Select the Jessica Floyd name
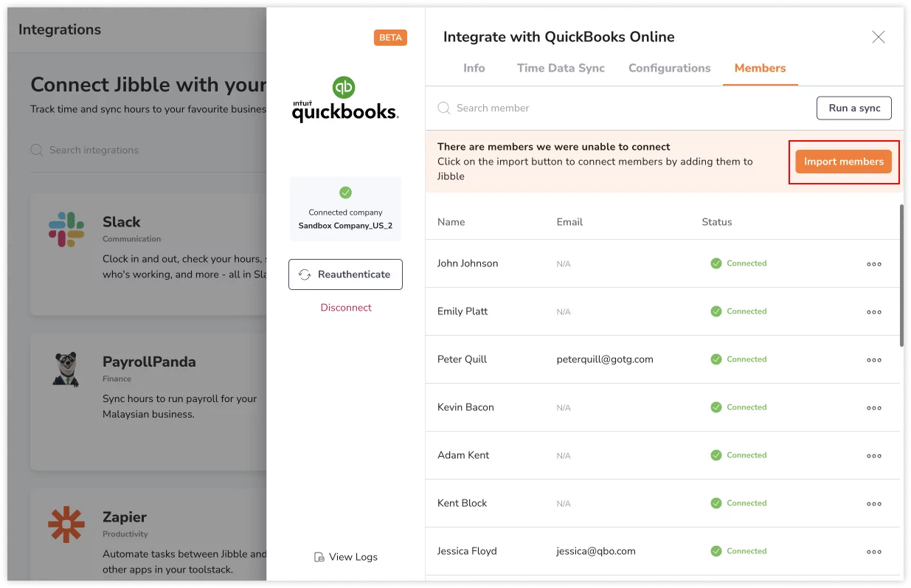911x588 pixels. pos(467,551)
